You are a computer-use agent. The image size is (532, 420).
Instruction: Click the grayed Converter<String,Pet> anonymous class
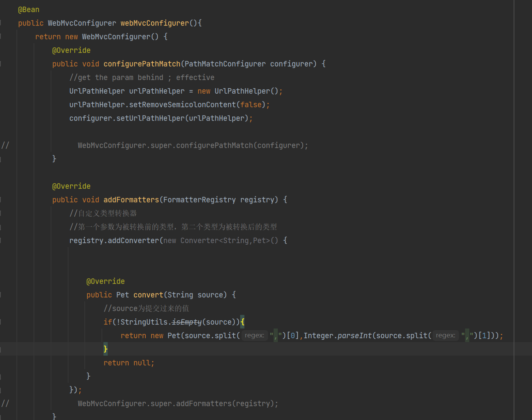pyautogui.click(x=229, y=241)
